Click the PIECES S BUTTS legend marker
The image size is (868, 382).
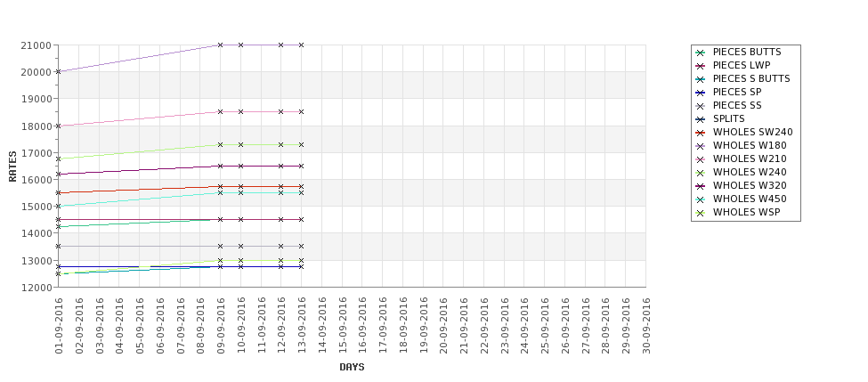point(701,79)
